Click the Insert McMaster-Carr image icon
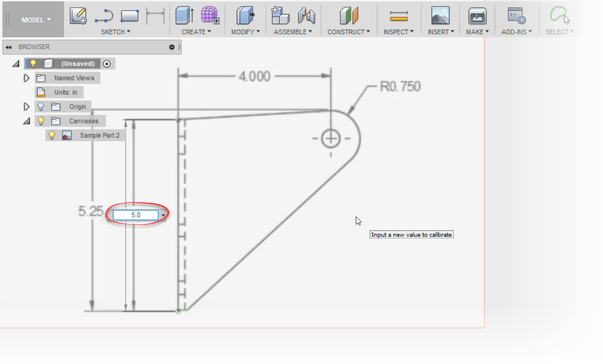Viewport: 603px width, 364px height. (440, 16)
